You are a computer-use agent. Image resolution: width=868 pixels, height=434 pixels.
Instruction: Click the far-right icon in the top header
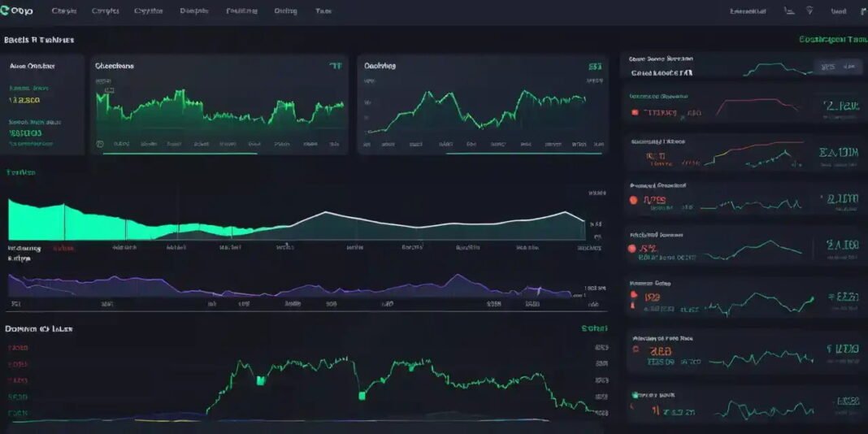[x=861, y=11]
